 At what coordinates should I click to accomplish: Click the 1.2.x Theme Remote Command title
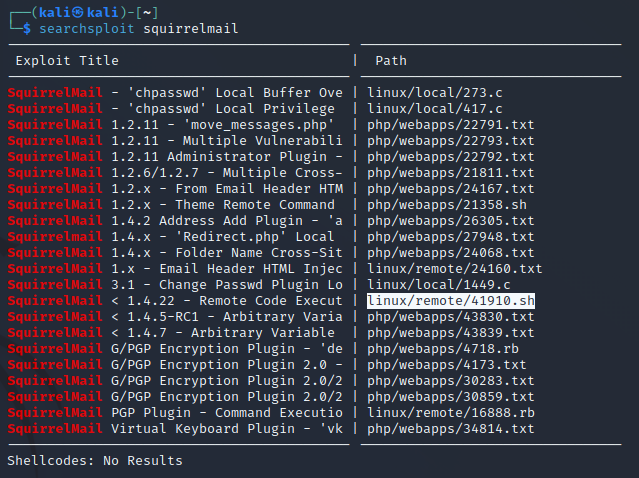click(x=171, y=205)
